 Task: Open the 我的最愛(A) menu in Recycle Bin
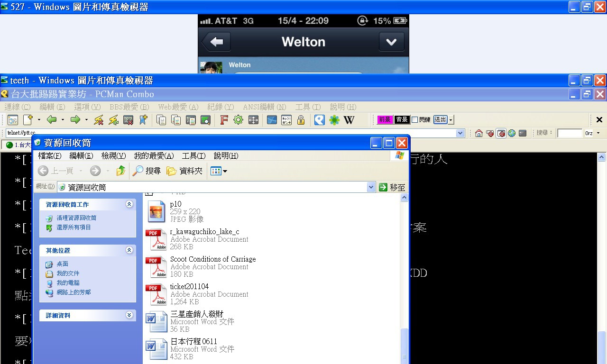(x=154, y=155)
